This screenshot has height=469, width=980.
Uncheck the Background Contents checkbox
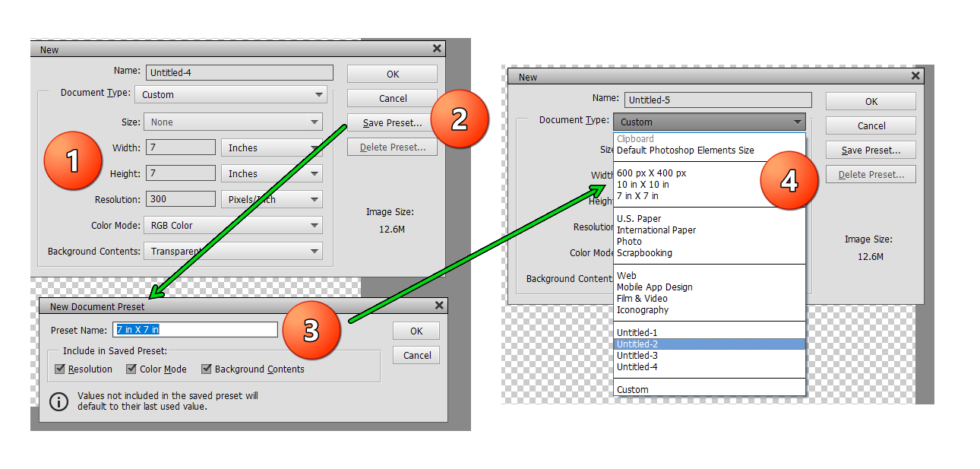207,369
